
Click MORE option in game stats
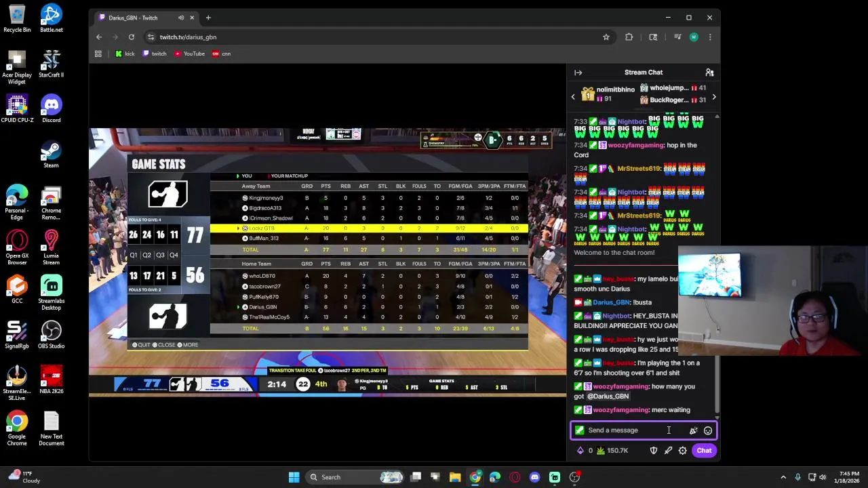tap(187, 345)
